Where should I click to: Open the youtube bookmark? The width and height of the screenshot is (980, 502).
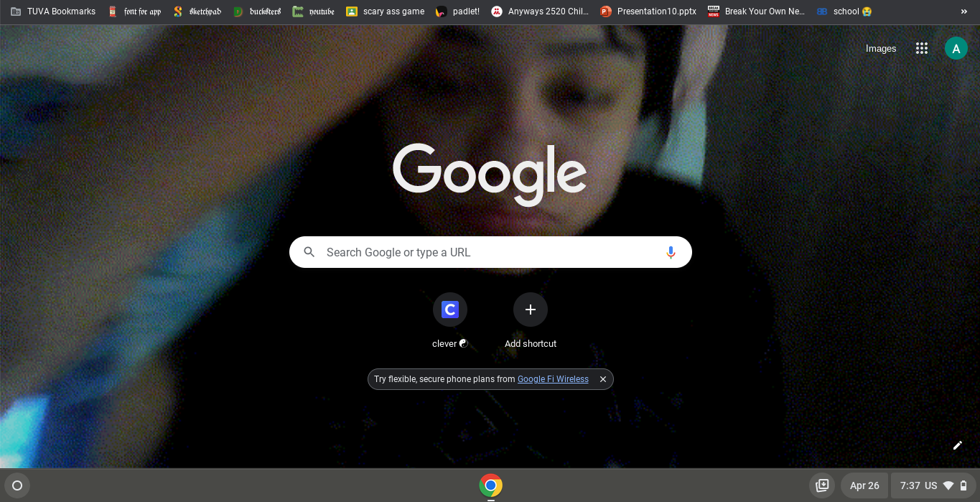(x=314, y=11)
